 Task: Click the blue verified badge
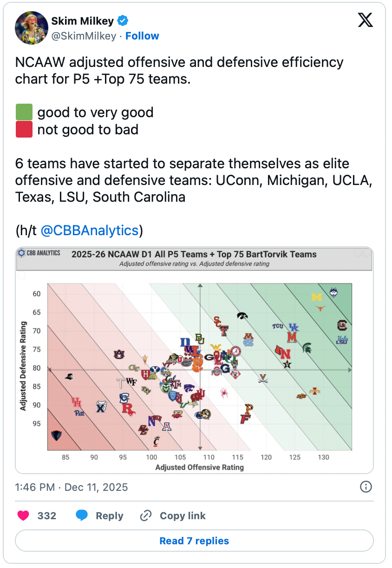click(123, 20)
